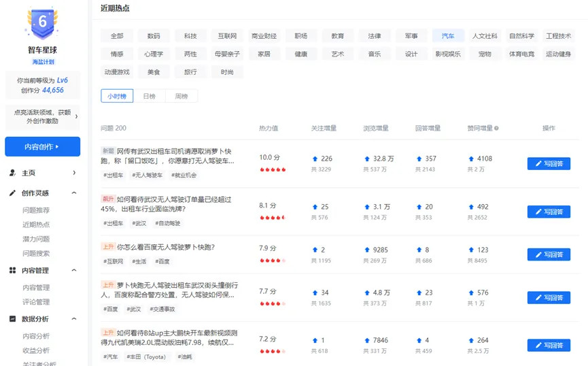The image size is (588, 366).
Task: Click the level 6 shield badge icon
Action: pyautogui.click(x=42, y=23)
